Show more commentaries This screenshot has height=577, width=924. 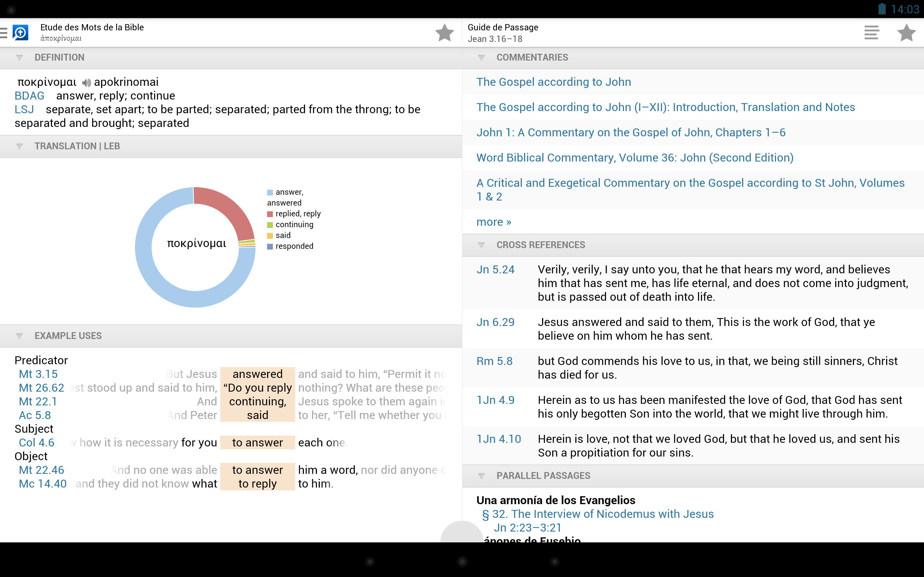pyautogui.click(x=494, y=222)
